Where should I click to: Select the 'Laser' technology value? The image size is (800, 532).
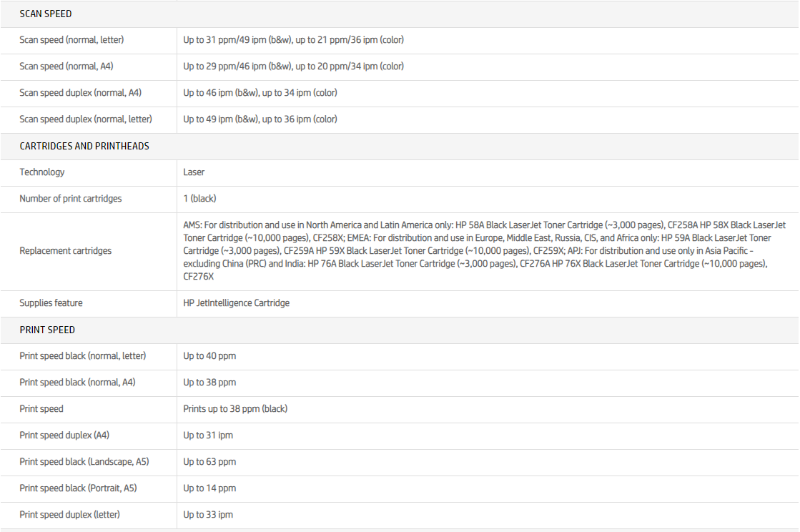coord(194,172)
